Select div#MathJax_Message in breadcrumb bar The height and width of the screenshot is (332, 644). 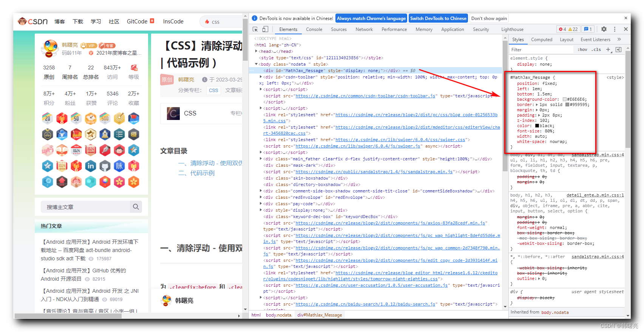point(320,315)
